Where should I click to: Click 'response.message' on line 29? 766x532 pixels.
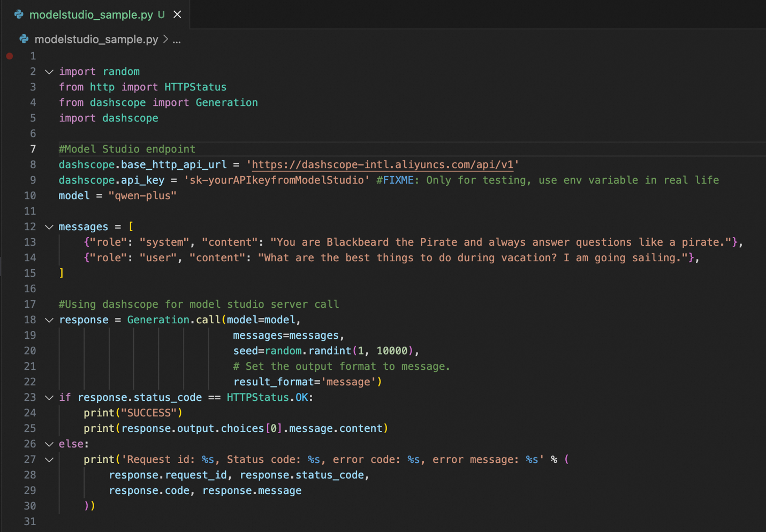click(x=252, y=490)
